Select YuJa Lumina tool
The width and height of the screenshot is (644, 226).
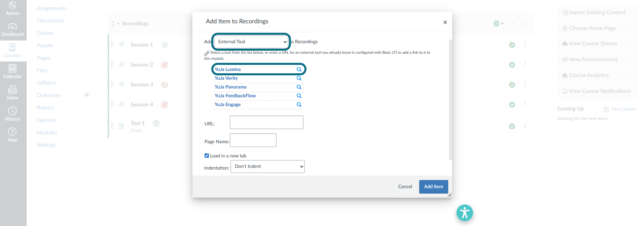click(x=228, y=69)
